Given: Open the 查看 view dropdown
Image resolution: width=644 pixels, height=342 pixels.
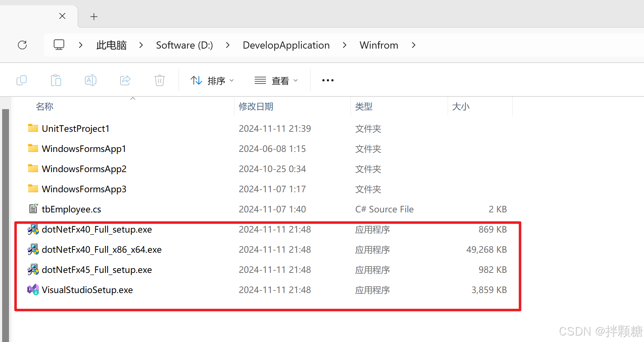Looking at the screenshot, I should tap(276, 81).
